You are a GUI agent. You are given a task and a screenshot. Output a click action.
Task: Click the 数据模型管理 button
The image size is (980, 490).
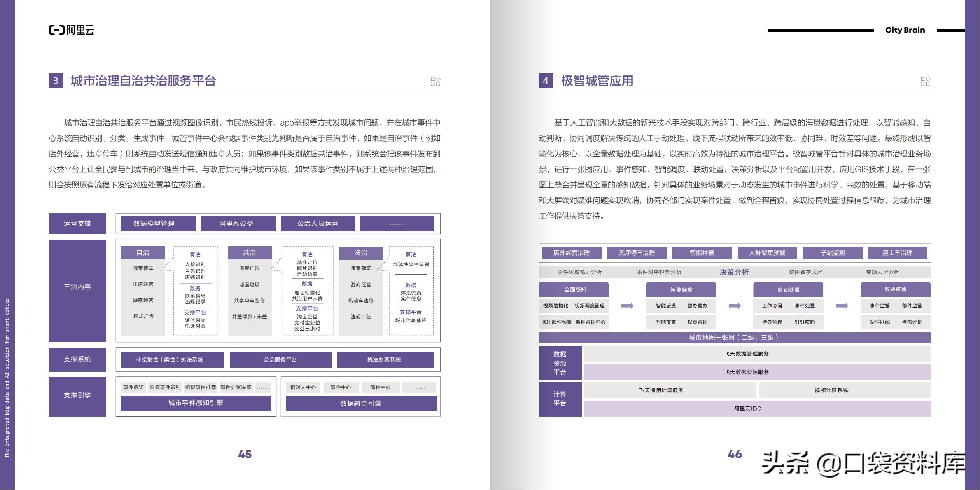coord(158,224)
